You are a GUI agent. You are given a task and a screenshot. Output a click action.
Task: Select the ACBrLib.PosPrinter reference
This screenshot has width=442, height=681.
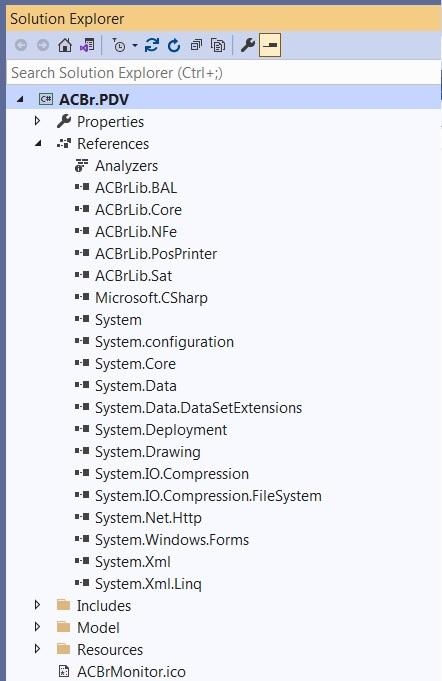(156, 254)
